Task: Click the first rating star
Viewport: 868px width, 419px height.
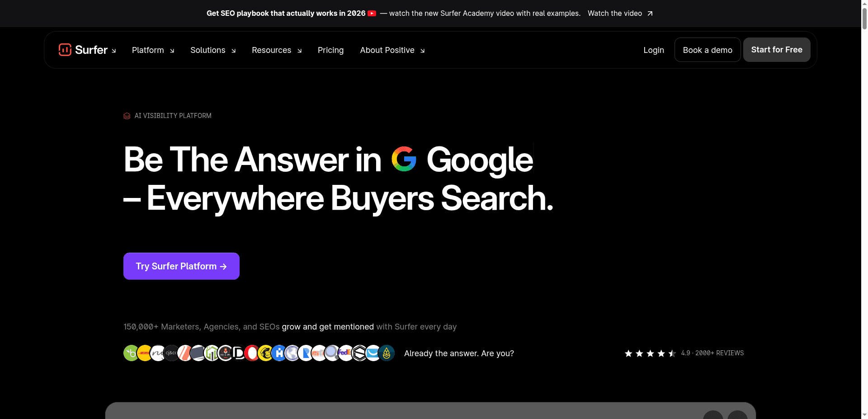Action: 628,353
